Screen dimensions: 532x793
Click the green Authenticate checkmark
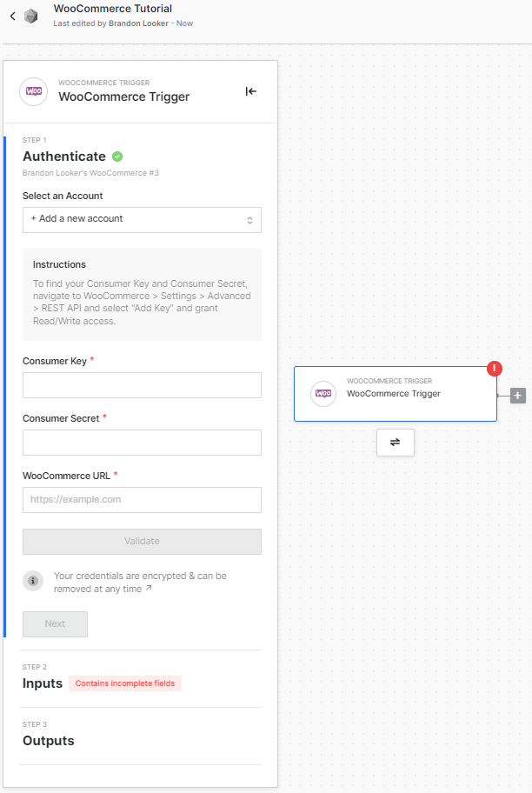click(117, 157)
